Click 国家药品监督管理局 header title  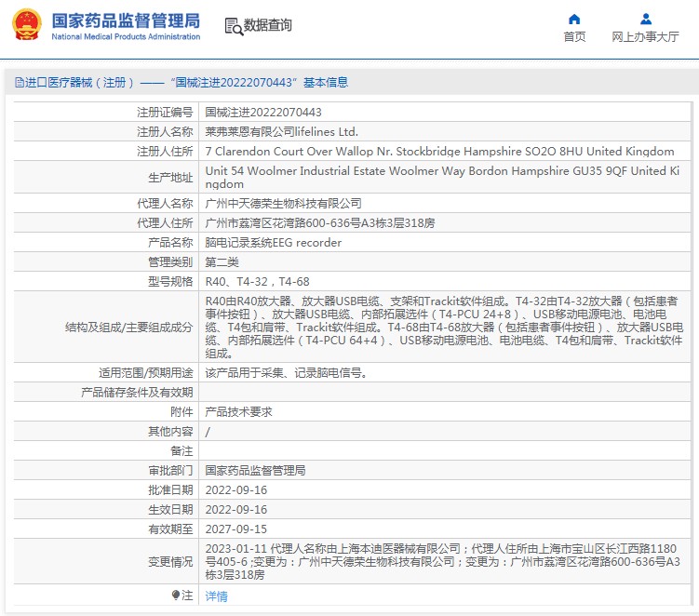tap(126, 20)
